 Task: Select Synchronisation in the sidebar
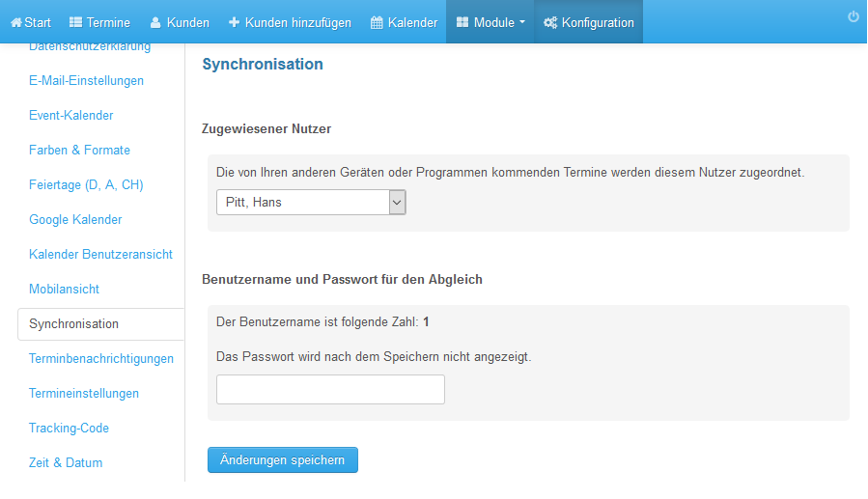pos(73,324)
